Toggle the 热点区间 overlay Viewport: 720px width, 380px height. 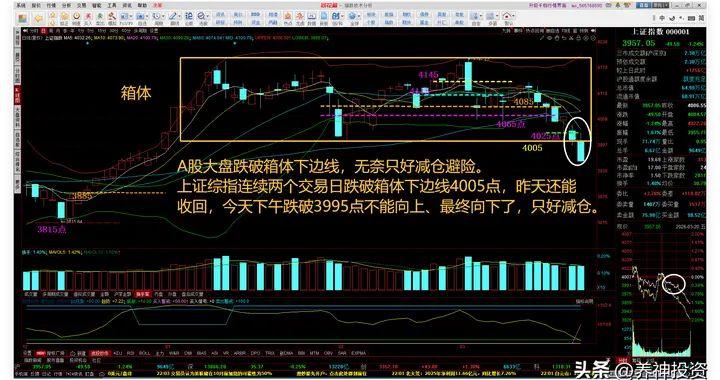535,30
